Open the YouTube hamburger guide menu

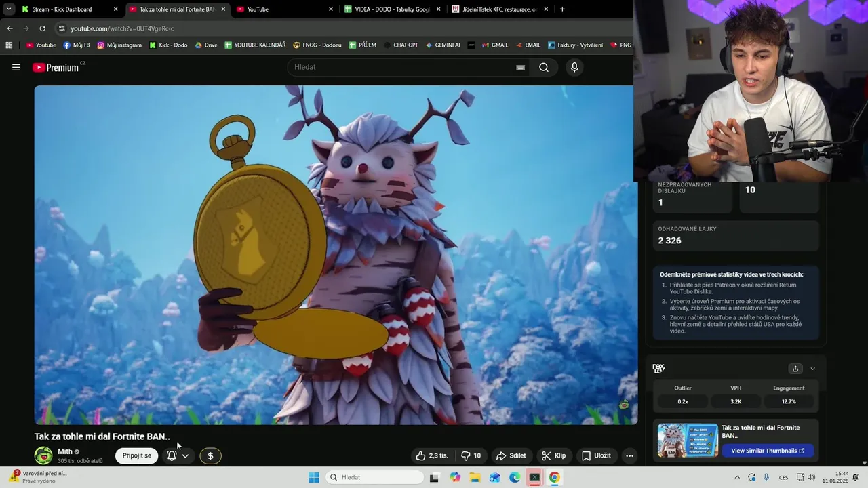tap(16, 67)
